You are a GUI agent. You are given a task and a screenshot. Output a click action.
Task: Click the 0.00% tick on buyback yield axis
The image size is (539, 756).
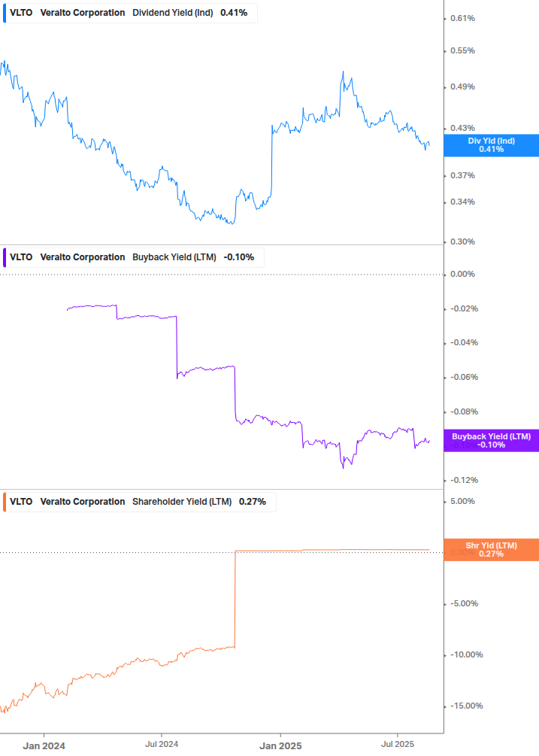pyautogui.click(x=462, y=275)
